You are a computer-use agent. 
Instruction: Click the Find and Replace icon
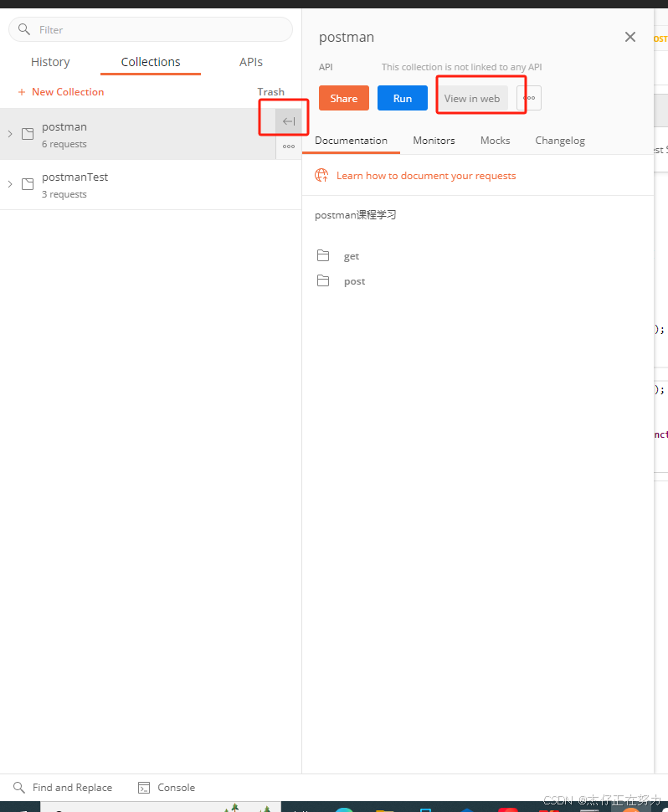(x=18, y=787)
